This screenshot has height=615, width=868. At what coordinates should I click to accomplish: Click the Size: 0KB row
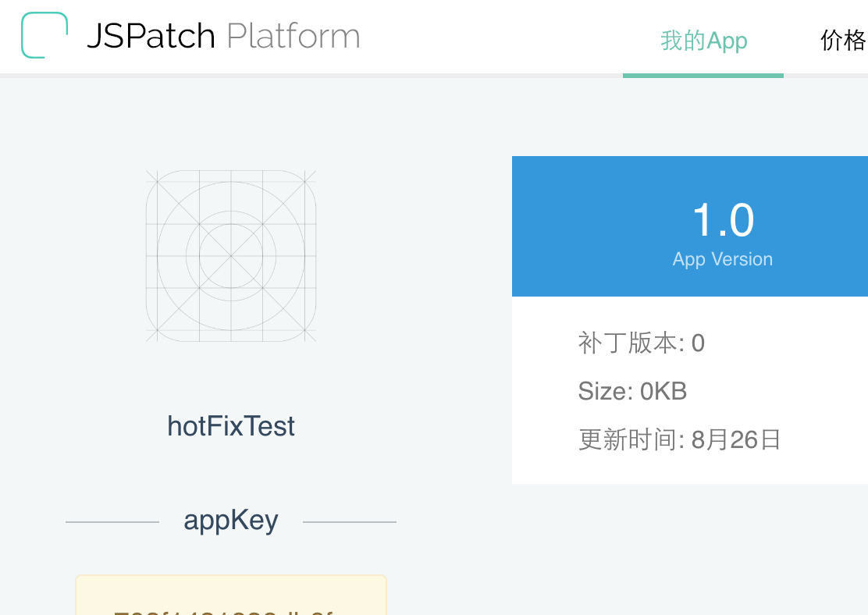(632, 391)
